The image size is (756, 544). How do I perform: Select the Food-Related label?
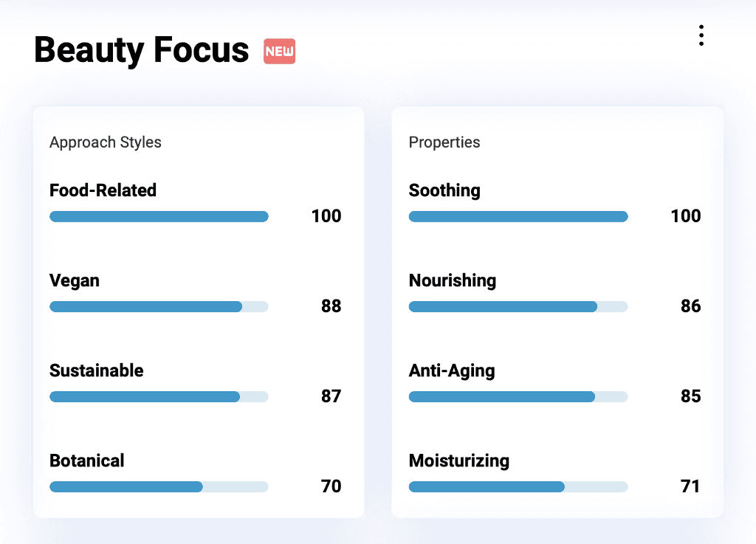click(x=103, y=190)
